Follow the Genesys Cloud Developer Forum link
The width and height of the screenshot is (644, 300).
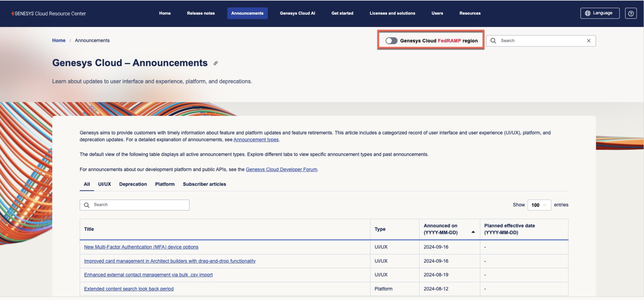point(281,169)
